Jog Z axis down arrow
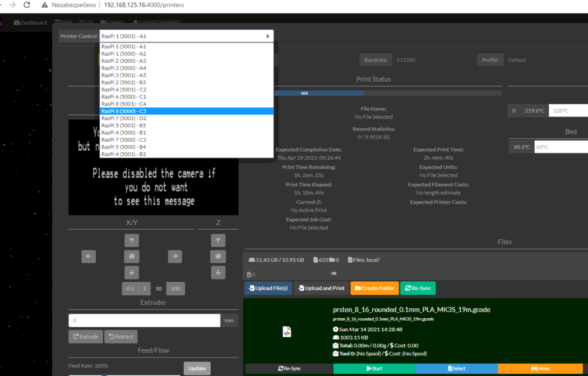Screen dimensions: 588x376 click(x=218, y=272)
